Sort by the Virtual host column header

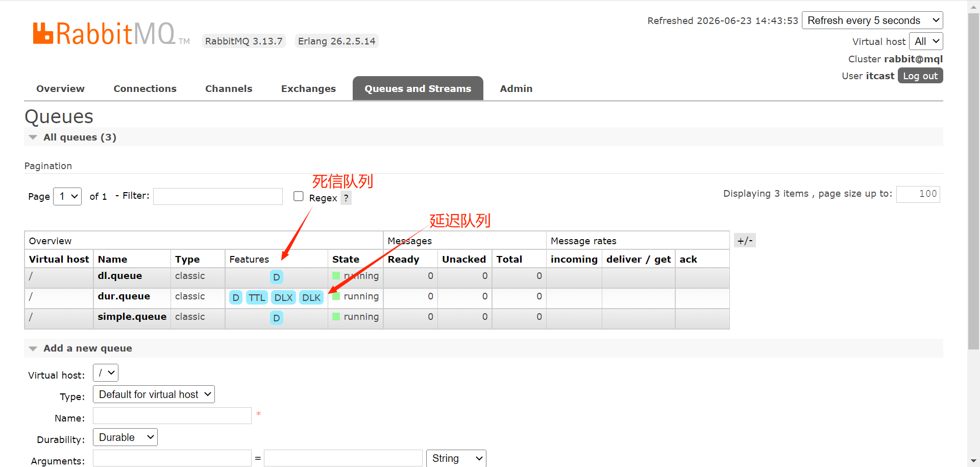click(59, 259)
